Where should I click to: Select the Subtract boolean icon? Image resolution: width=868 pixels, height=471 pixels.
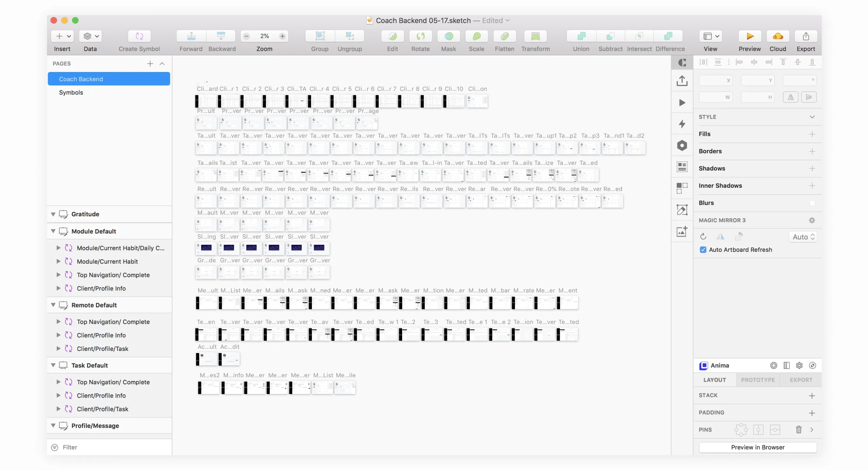pyautogui.click(x=610, y=36)
